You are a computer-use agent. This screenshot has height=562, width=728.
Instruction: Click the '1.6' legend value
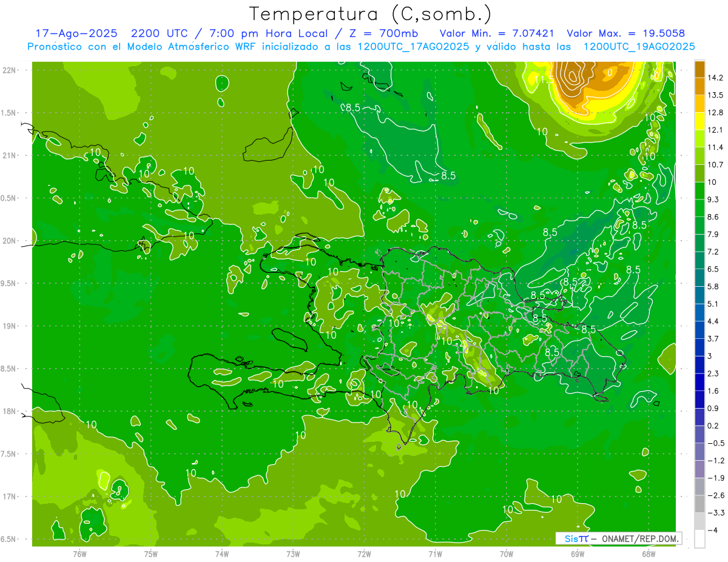tap(714, 390)
